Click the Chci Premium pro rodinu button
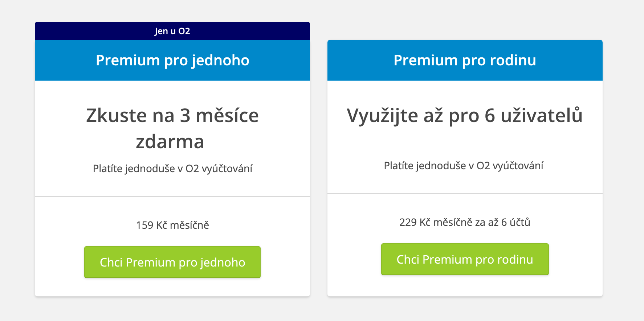The height and width of the screenshot is (321, 644). (x=465, y=259)
